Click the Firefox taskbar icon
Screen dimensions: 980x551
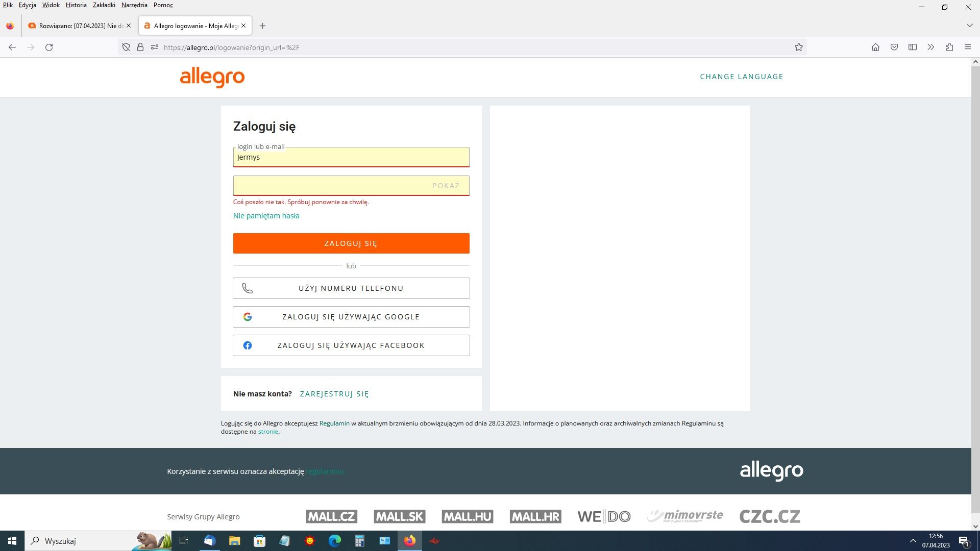click(409, 541)
